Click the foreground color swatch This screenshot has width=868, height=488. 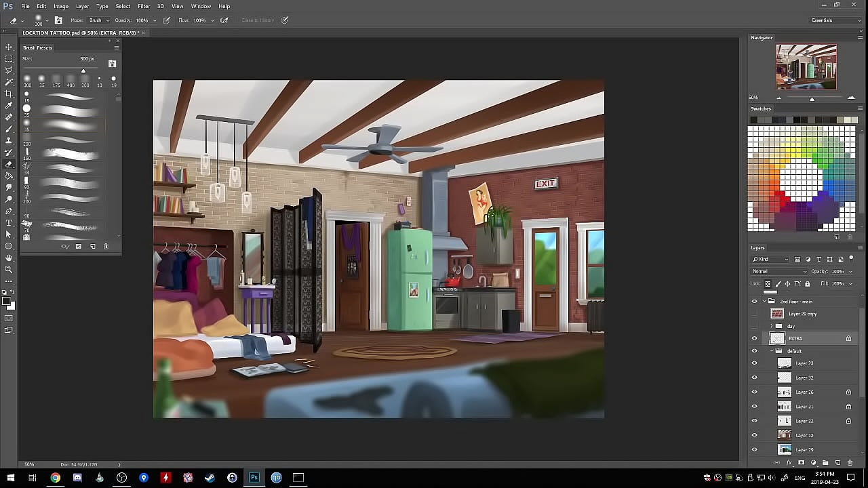pyautogui.click(x=6, y=301)
